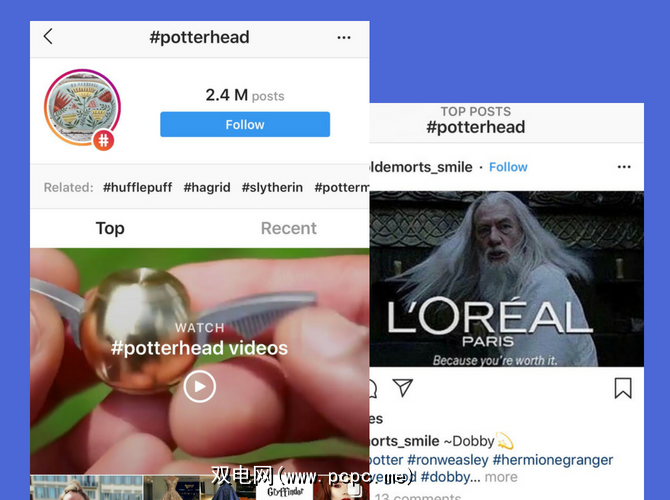Switch to the Top tab
Screen dimensions: 670x500
[110, 228]
